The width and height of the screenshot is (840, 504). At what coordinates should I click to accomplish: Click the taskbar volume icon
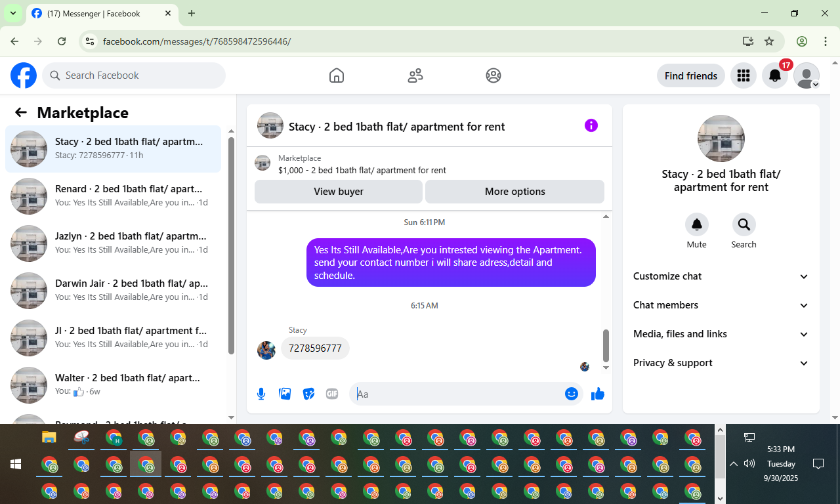pyautogui.click(x=749, y=464)
